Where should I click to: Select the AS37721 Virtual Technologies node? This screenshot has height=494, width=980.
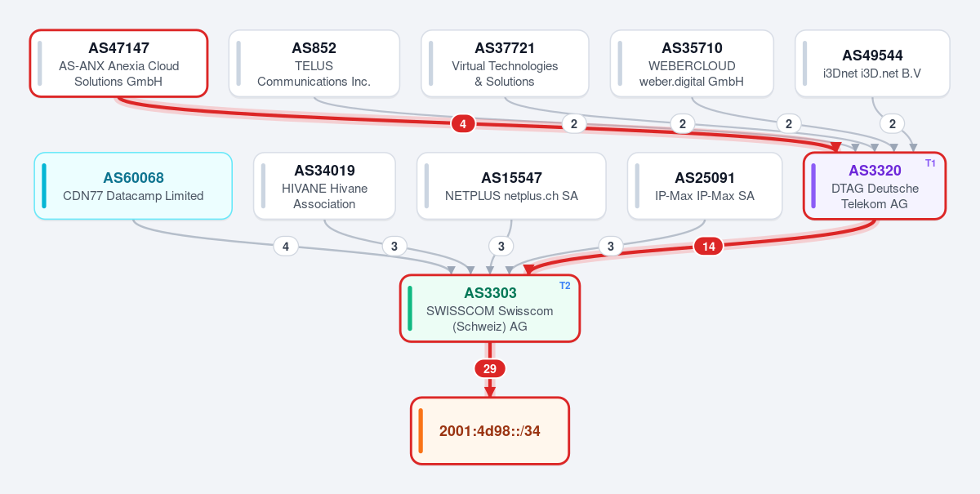pyautogui.click(x=505, y=64)
